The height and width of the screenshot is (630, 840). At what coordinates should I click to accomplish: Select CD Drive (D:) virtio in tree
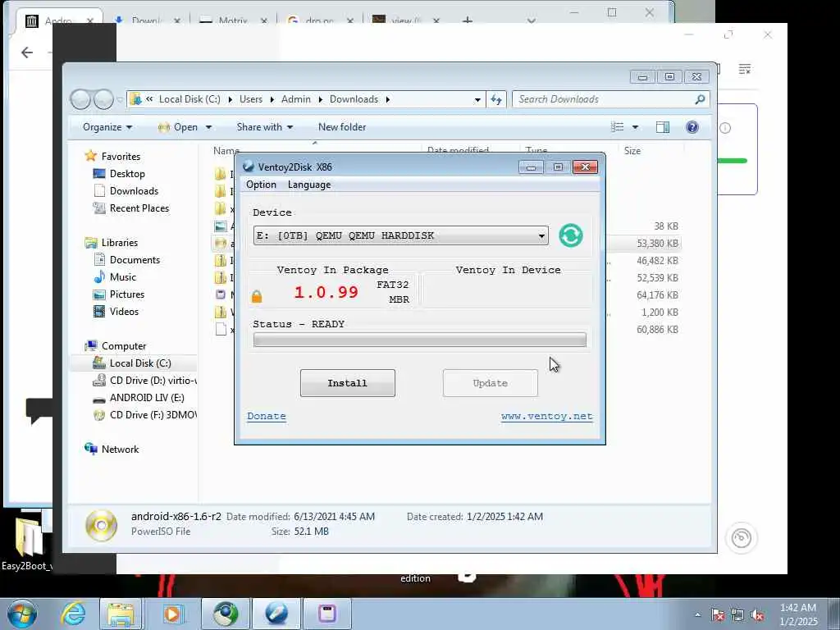click(153, 381)
